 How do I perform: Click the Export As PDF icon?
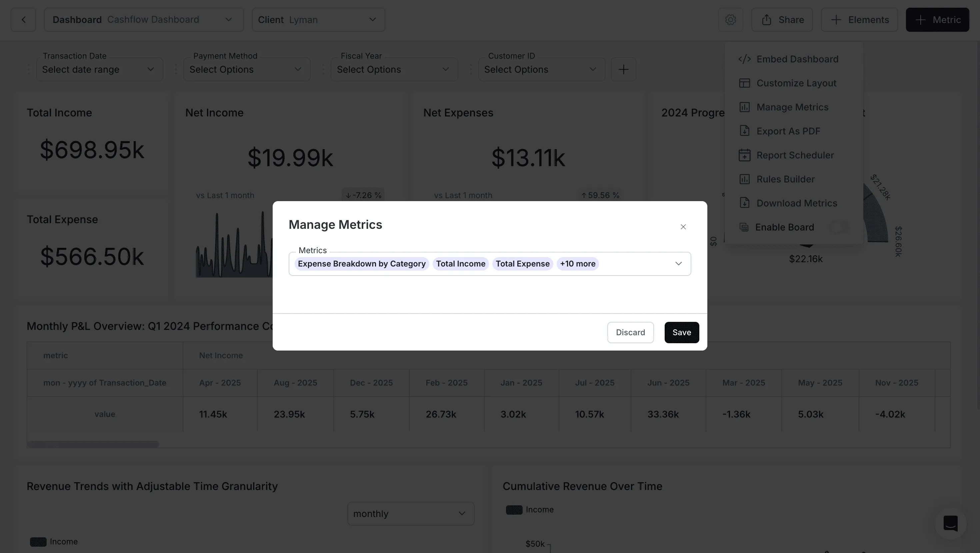coord(745,131)
